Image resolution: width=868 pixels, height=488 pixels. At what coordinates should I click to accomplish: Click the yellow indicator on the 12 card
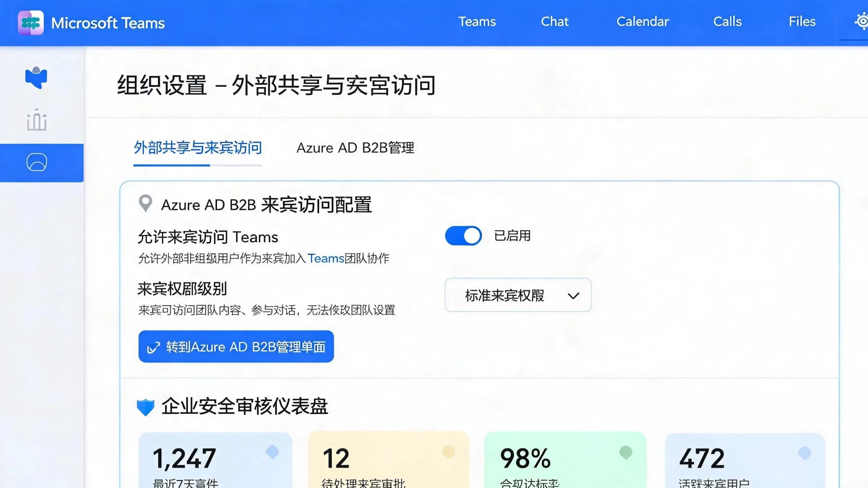tap(449, 452)
